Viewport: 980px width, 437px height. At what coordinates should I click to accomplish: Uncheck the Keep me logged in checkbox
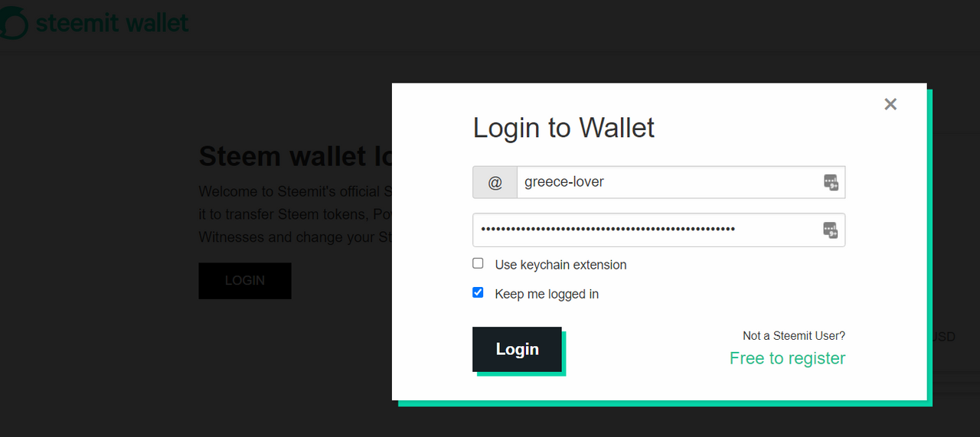(x=478, y=292)
